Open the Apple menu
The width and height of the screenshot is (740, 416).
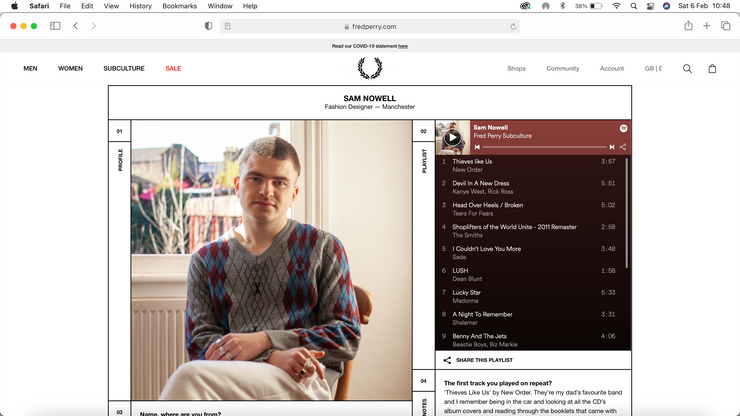[x=15, y=6]
